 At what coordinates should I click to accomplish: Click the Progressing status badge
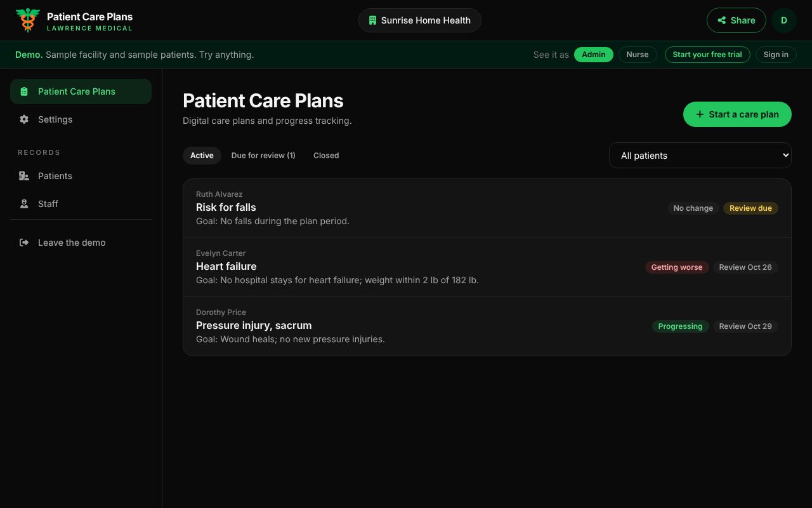(x=680, y=326)
